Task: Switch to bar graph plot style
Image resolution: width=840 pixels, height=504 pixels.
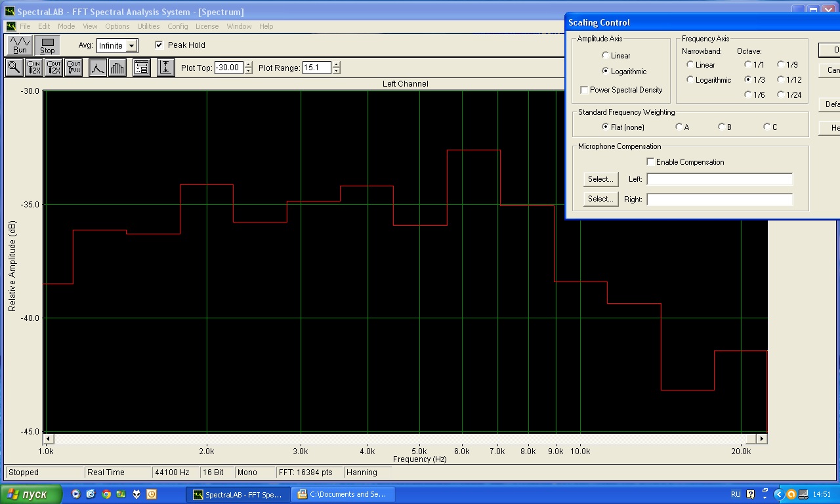Action: [x=117, y=68]
